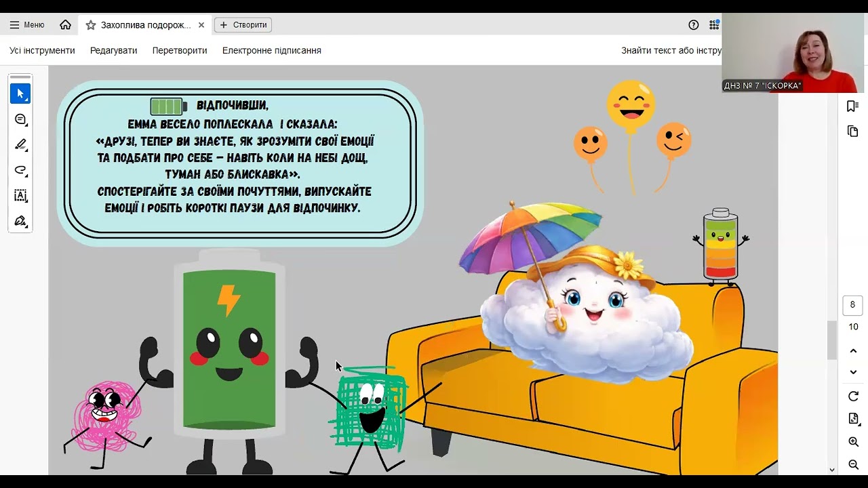The image size is (868, 488).
Task: Open the apps grid icon
Action: click(x=714, y=25)
